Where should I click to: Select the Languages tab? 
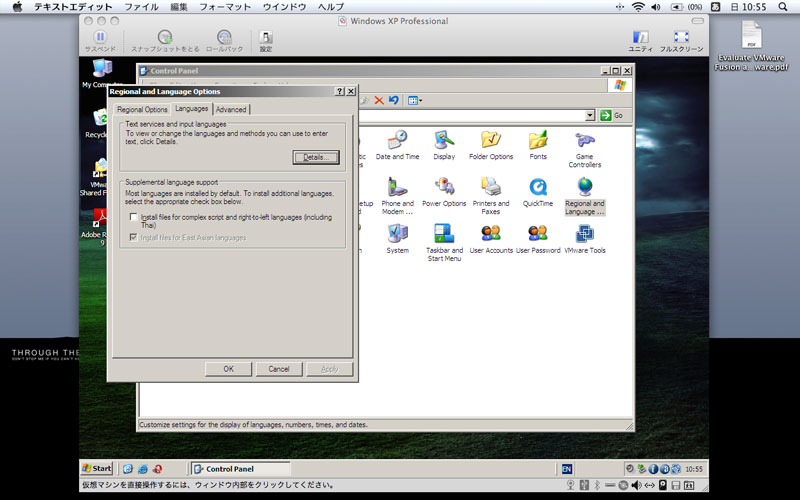[191, 109]
